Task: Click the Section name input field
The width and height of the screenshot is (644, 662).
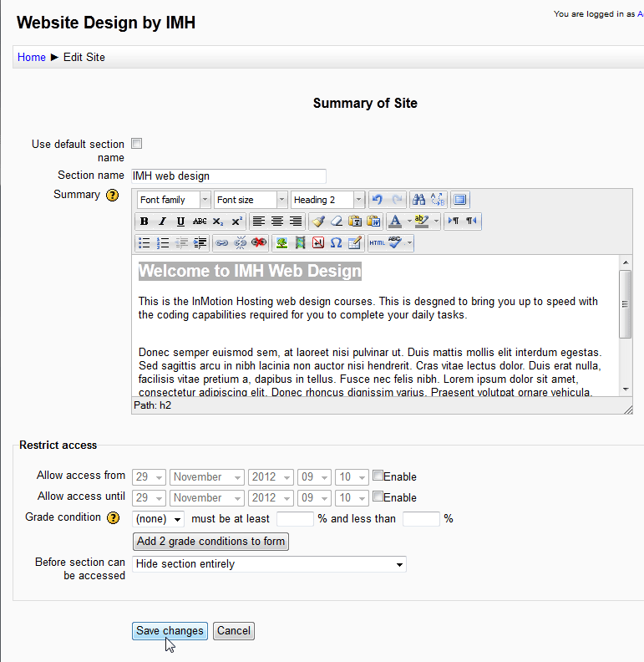Action: [229, 176]
